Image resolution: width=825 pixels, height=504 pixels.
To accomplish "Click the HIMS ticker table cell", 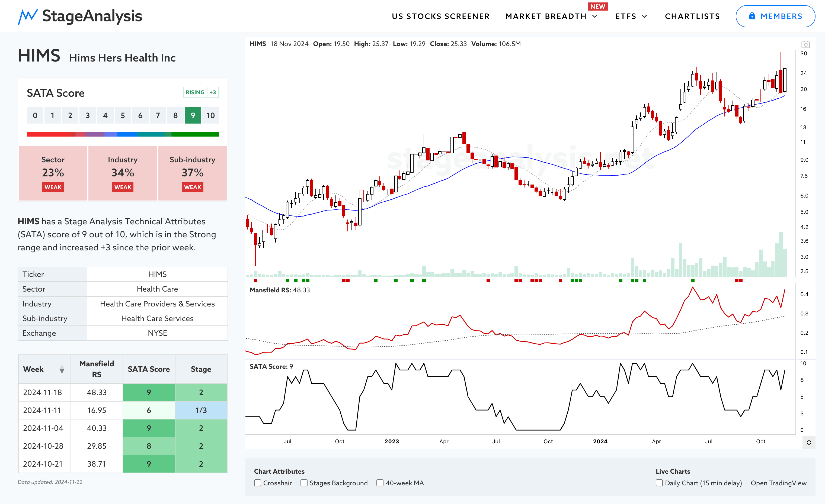I will tap(157, 274).
